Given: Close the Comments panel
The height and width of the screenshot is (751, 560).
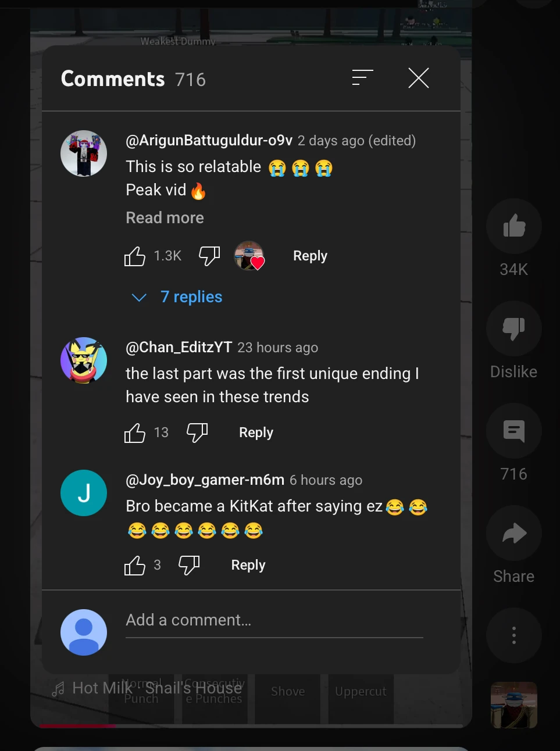Looking at the screenshot, I should click(x=418, y=78).
